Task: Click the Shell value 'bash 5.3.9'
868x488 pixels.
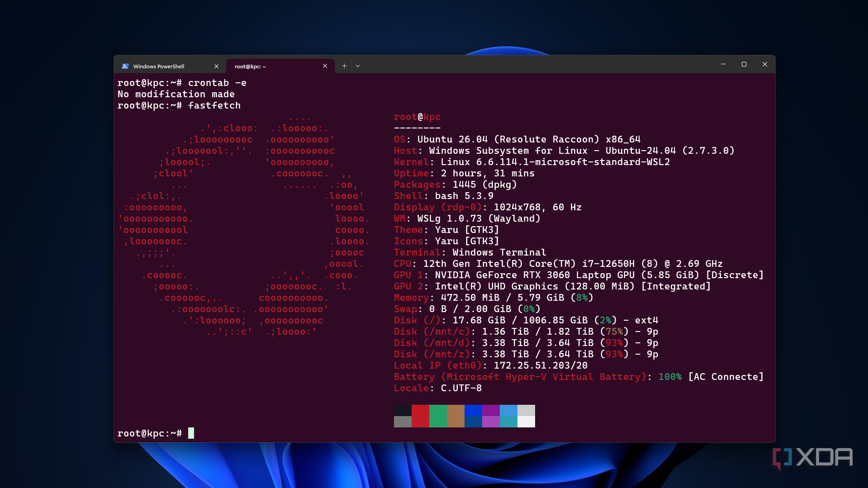Action: (x=464, y=196)
